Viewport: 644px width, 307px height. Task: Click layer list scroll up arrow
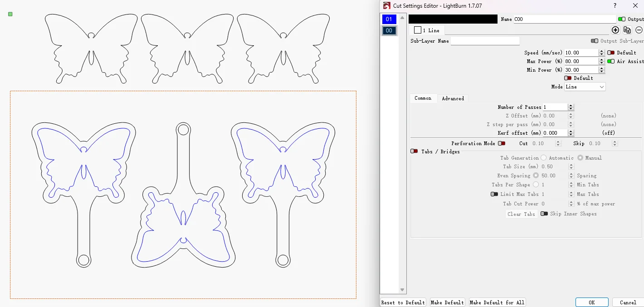point(402,18)
